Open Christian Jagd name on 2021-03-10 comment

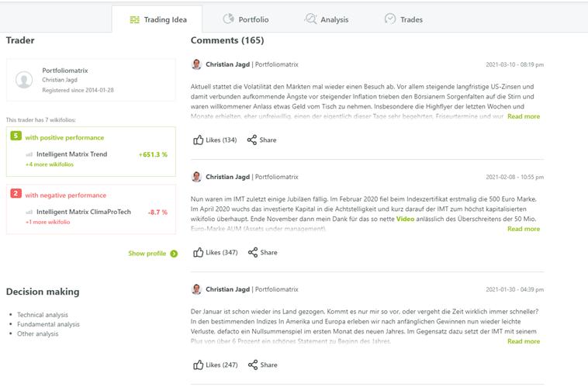[x=227, y=64]
